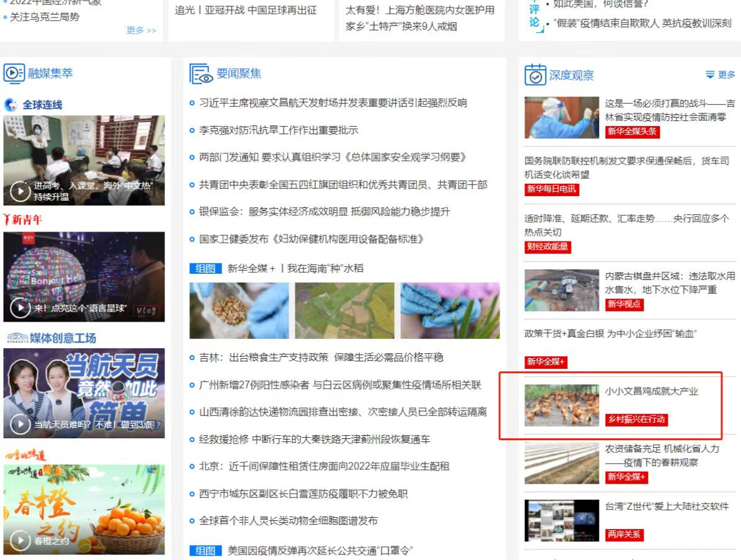Click the 深度观察 clock-check icon
The width and height of the screenshot is (741, 560).
click(535, 75)
